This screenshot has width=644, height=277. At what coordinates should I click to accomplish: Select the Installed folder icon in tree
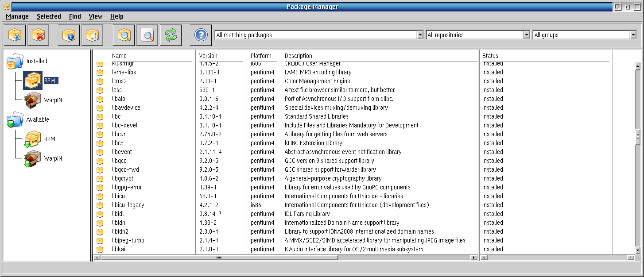[15, 61]
